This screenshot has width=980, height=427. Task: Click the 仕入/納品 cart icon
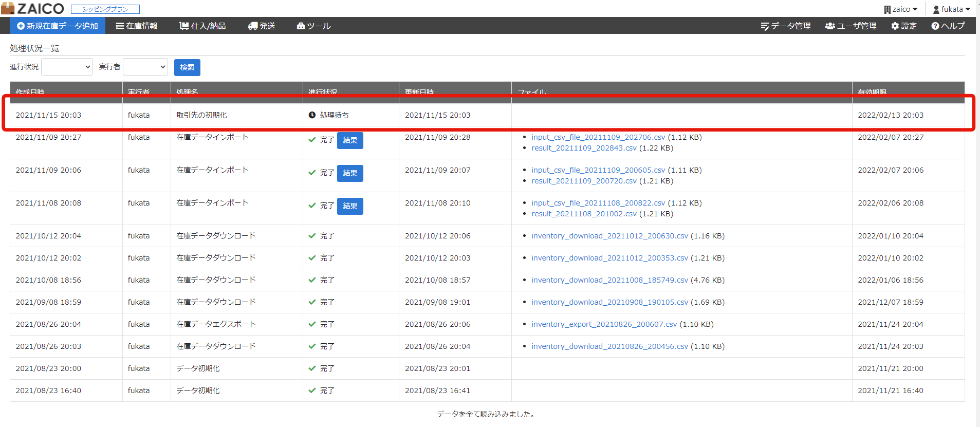click(x=184, y=26)
